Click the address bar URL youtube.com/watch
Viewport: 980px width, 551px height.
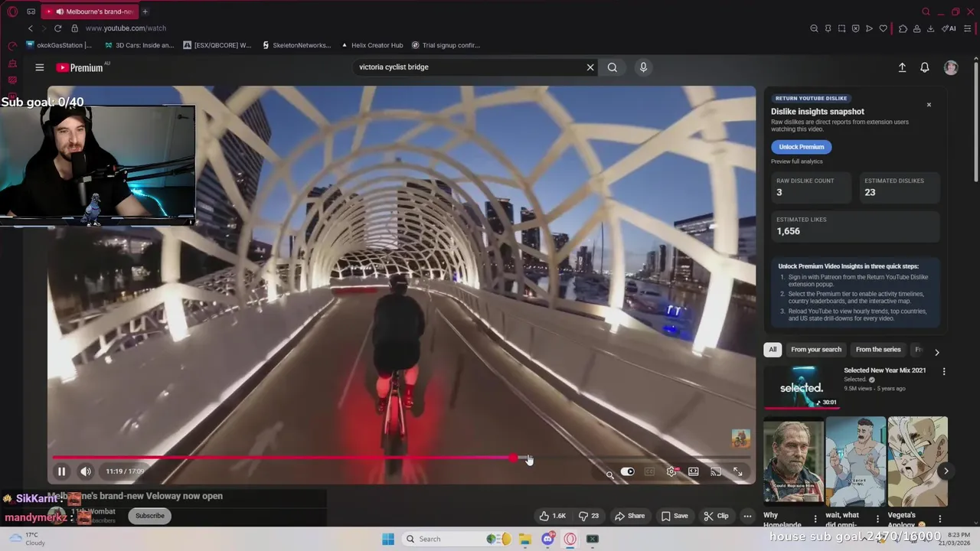pyautogui.click(x=126, y=28)
